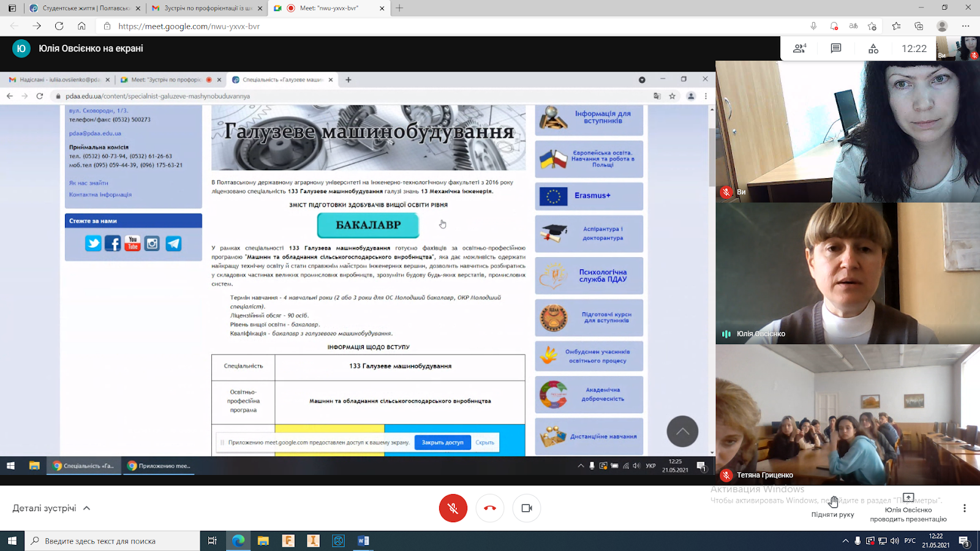The height and width of the screenshot is (551, 980).
Task: Open Підготовчі курси для вступників link
Action: [x=589, y=318]
